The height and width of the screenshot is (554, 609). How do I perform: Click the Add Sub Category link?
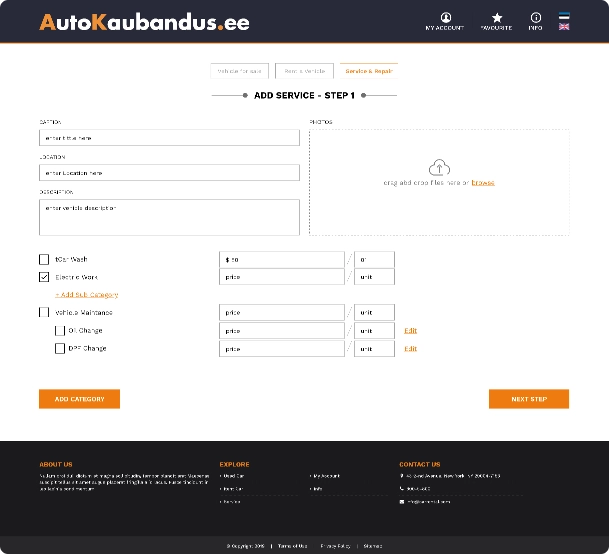[x=87, y=294]
